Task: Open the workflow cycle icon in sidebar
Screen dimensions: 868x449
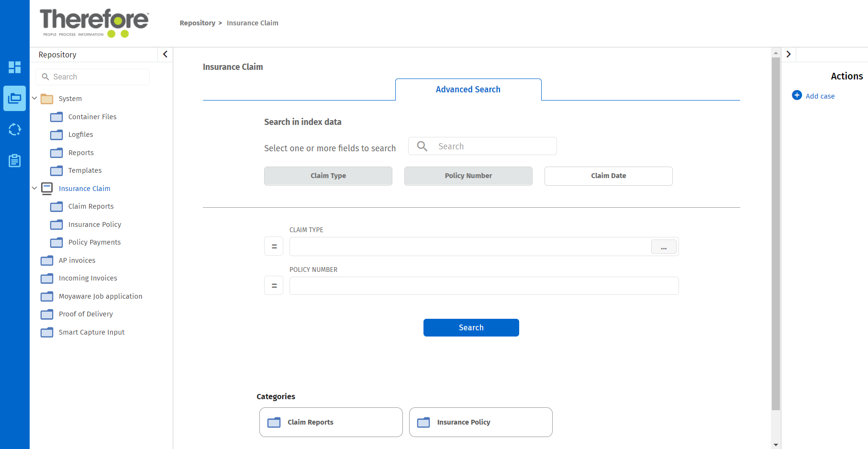Action: point(14,129)
